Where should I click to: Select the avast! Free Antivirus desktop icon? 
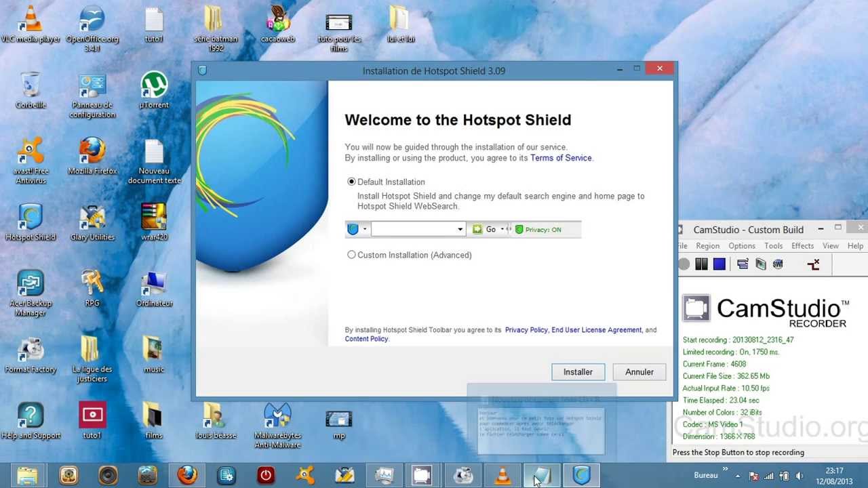pyautogui.click(x=31, y=161)
